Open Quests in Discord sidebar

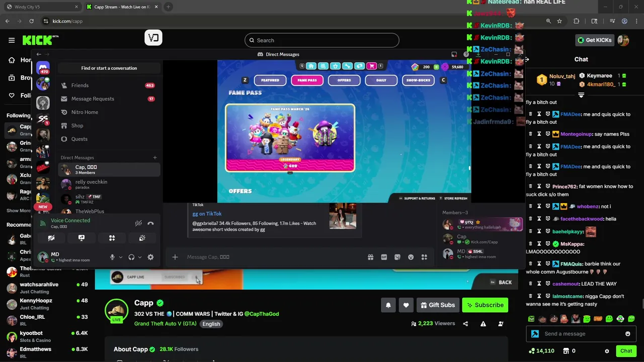109,139
